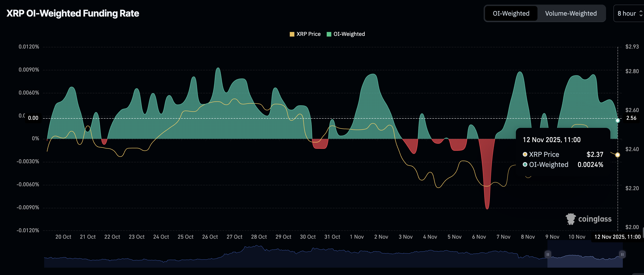Click the right handle of the navigator range slider
Viewport: 644px width, 275px height.
622,254
